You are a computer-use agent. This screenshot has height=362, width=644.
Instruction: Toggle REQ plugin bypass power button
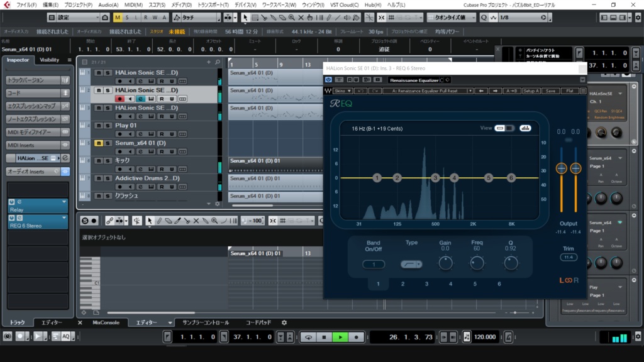point(328,80)
